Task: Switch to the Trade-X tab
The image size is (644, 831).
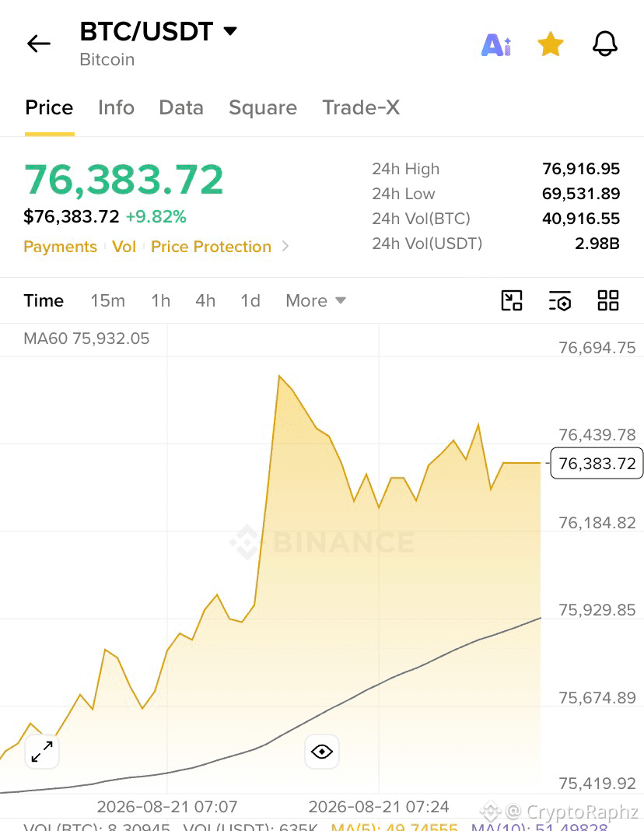Action: click(x=361, y=107)
